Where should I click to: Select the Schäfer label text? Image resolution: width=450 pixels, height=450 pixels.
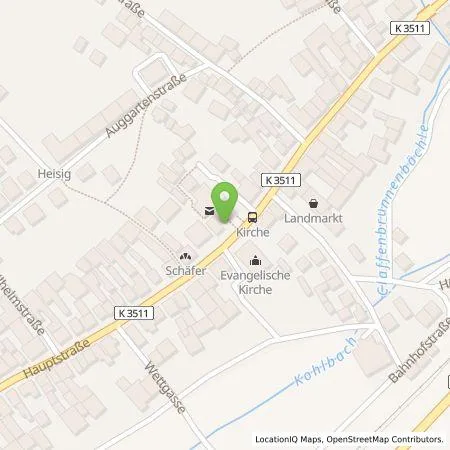(x=186, y=271)
